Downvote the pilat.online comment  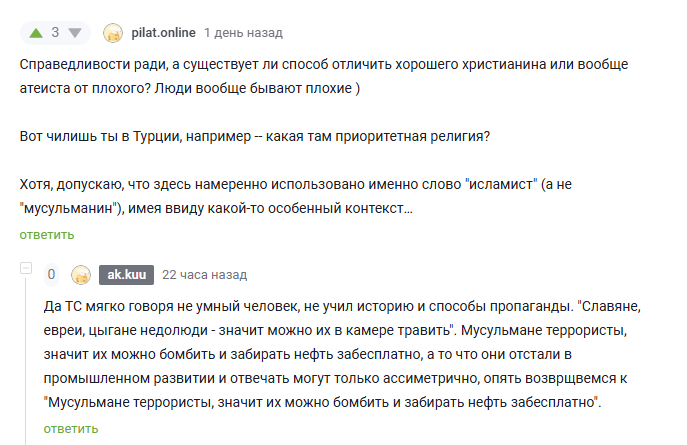77,32
